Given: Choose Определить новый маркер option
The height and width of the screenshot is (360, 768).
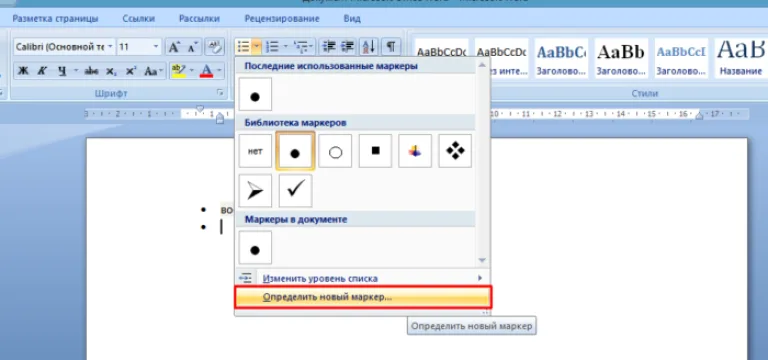Looking at the screenshot, I should [362, 297].
